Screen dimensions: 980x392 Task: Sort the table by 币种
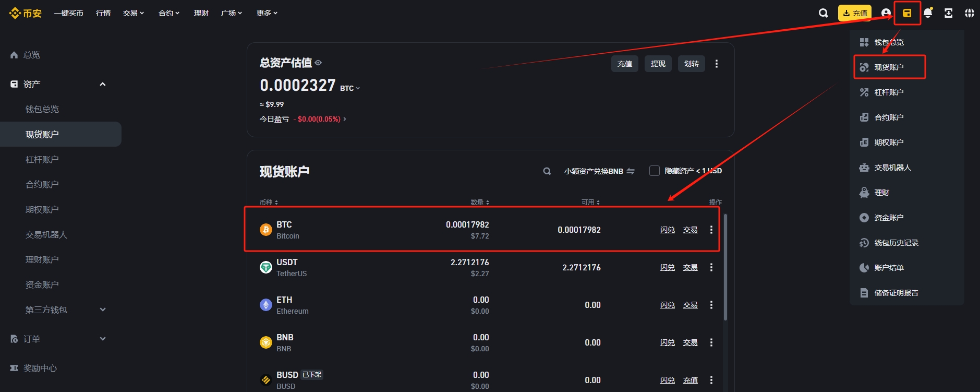tap(269, 203)
